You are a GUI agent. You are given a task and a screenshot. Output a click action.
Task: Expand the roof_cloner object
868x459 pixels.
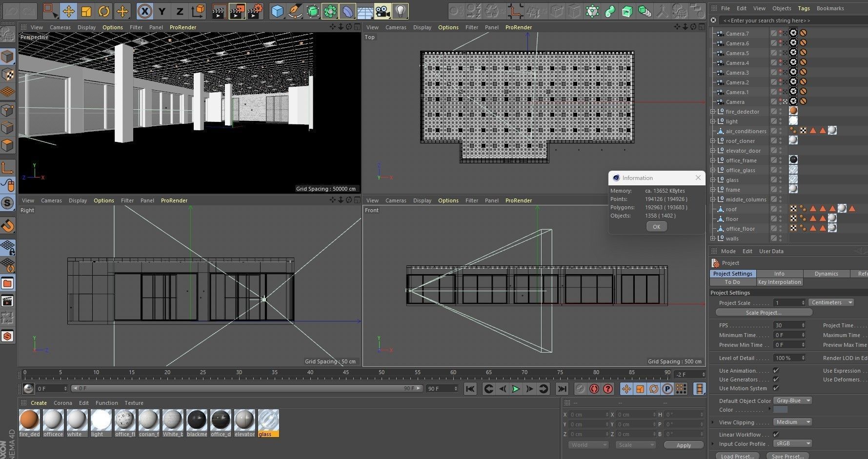tap(713, 141)
